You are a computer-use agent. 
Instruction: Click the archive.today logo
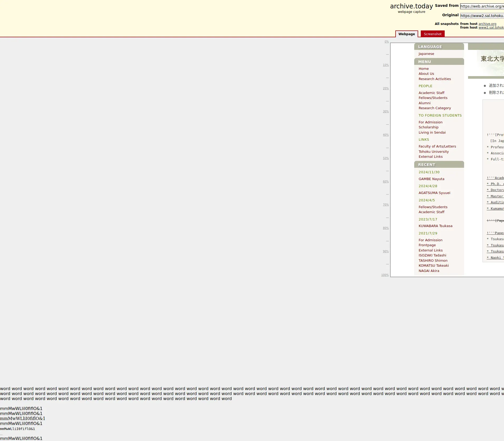click(411, 6)
